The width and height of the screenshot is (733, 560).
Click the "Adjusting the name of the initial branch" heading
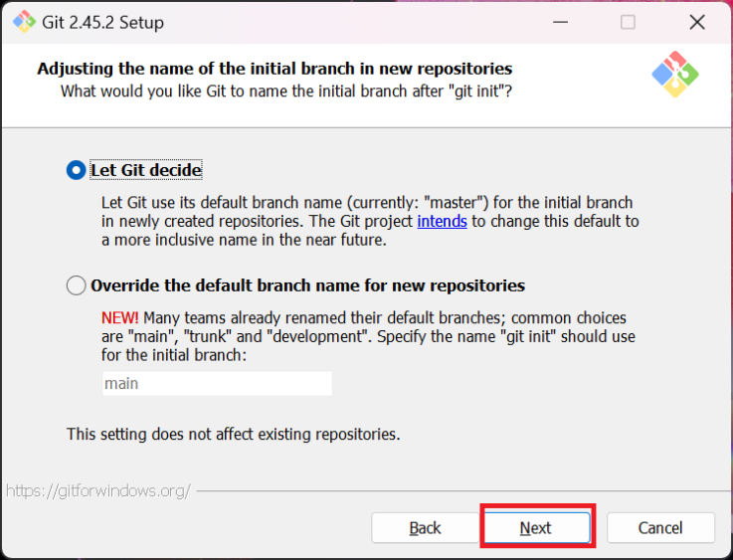click(x=275, y=69)
